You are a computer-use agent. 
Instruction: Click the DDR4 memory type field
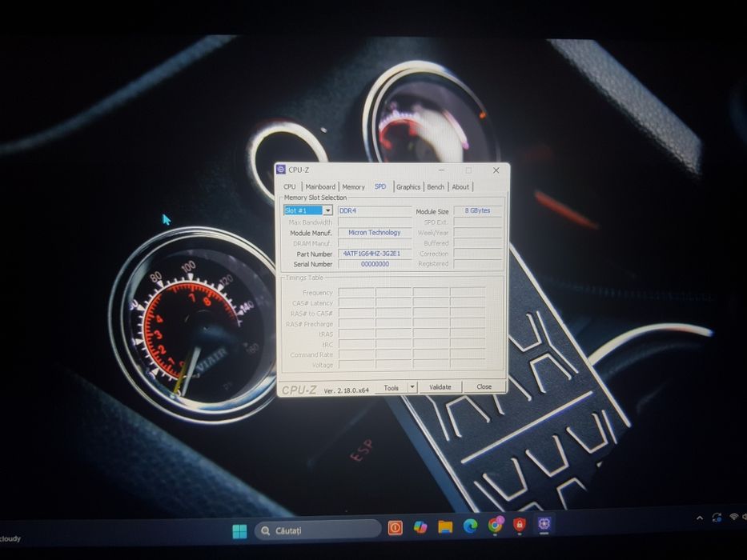tap(375, 210)
